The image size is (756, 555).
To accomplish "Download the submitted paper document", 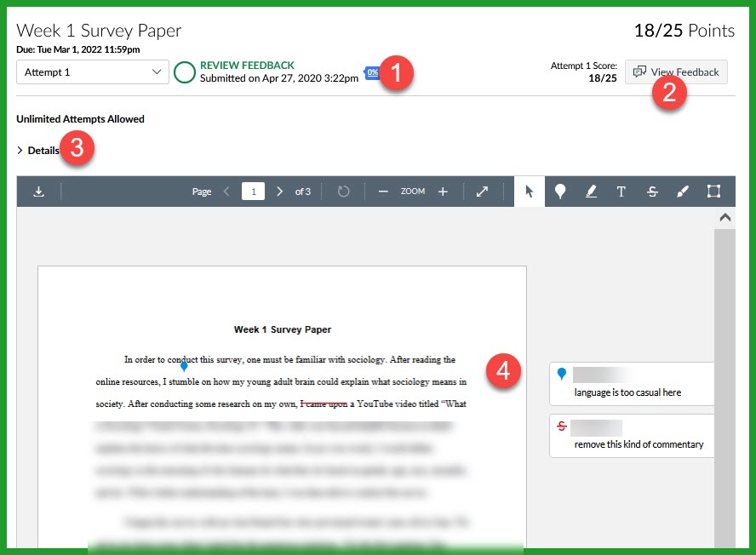I will click(37, 192).
